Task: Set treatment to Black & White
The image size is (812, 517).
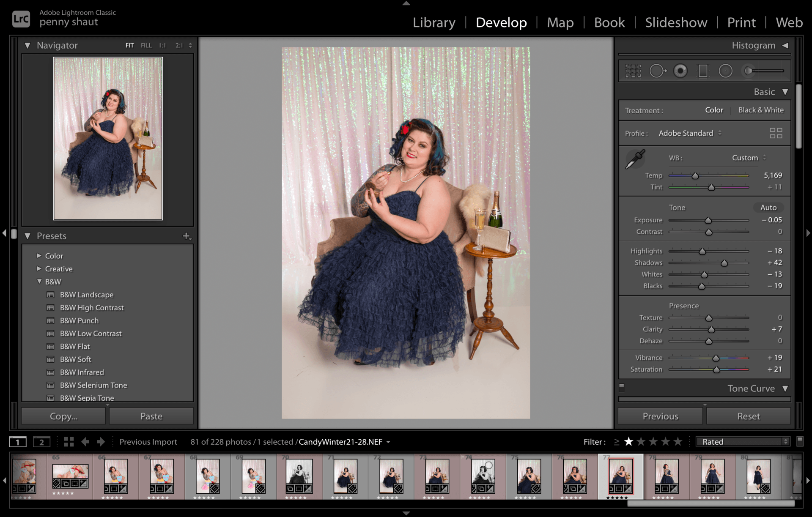Action: pos(761,110)
